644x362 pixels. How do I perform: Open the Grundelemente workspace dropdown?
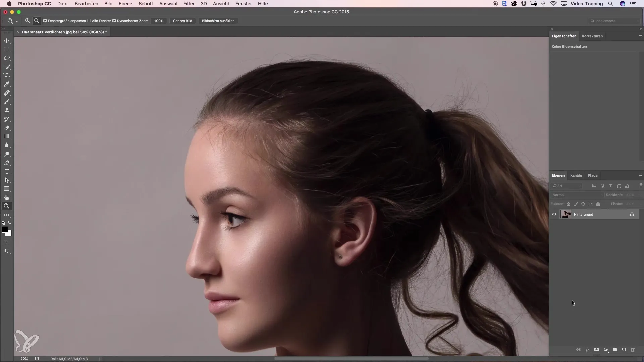pyautogui.click(x=614, y=21)
